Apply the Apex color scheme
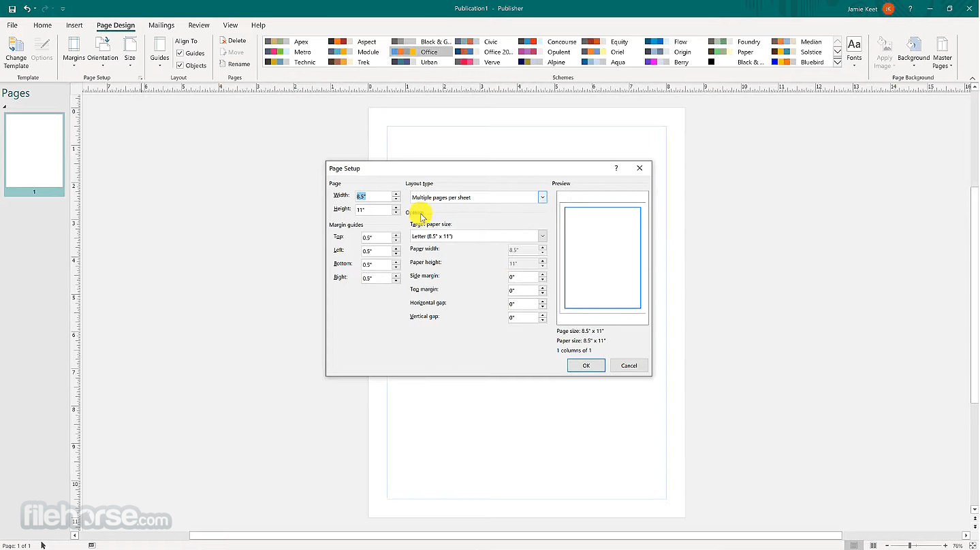Viewport: 980px width, 550px height. point(288,42)
